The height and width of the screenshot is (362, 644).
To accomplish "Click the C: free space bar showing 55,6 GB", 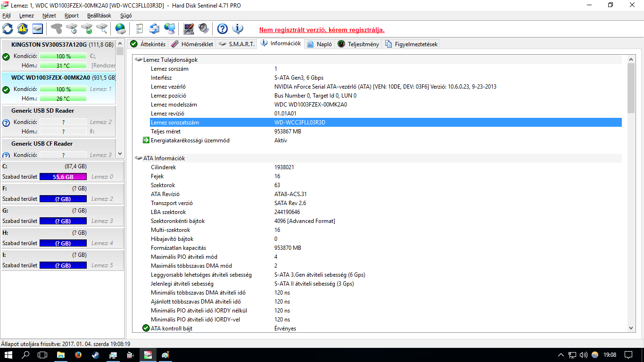I will click(x=63, y=177).
